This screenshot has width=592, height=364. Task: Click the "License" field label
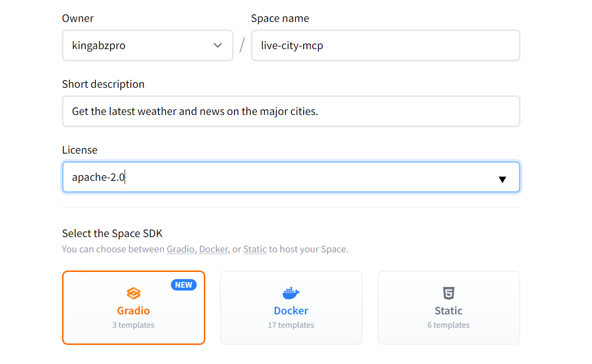80,150
